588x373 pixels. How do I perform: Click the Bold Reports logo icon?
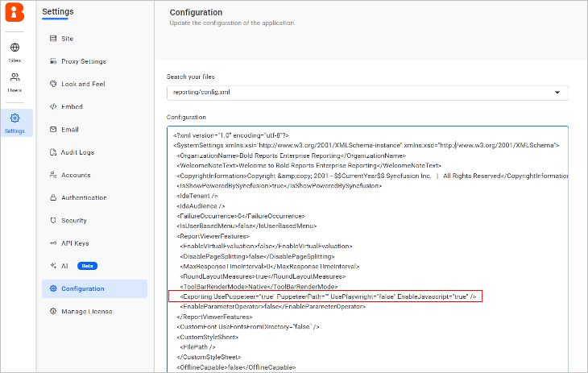click(x=14, y=12)
